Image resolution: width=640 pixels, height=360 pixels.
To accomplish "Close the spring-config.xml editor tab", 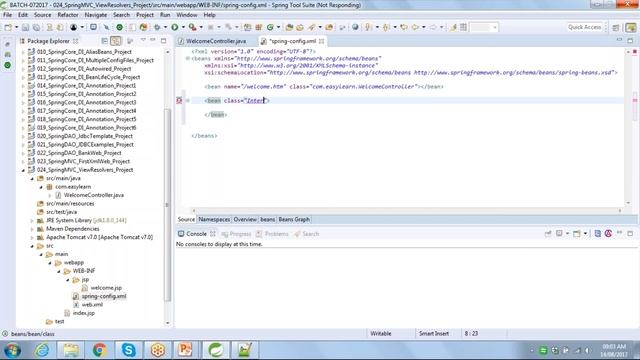I will click(322, 41).
